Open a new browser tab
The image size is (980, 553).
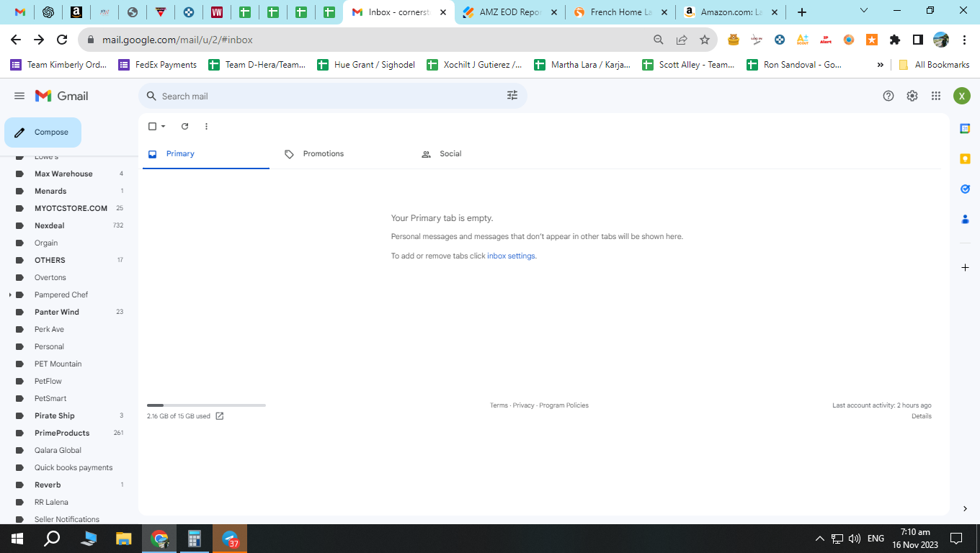(802, 12)
